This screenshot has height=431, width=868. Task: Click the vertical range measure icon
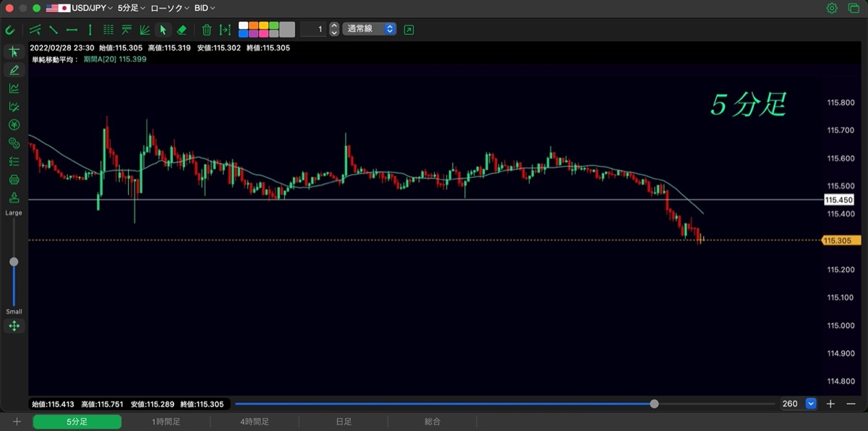pos(225,30)
